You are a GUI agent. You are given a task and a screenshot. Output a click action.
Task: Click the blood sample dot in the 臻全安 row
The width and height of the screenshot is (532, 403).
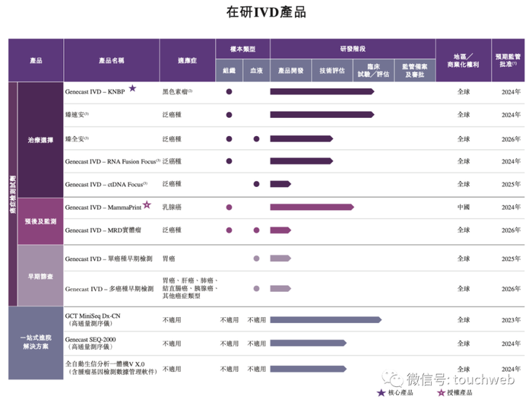click(x=257, y=139)
